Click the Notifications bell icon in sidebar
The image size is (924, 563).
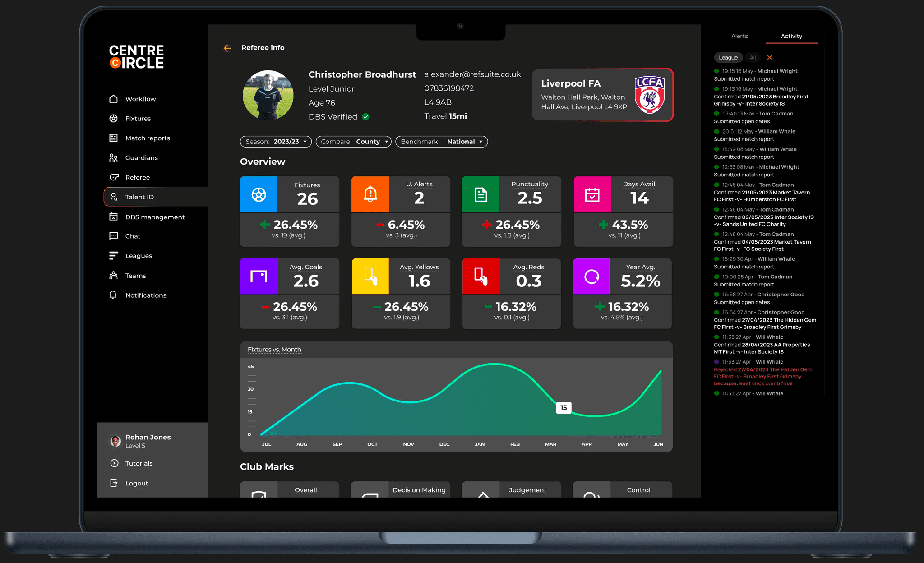pyautogui.click(x=113, y=295)
